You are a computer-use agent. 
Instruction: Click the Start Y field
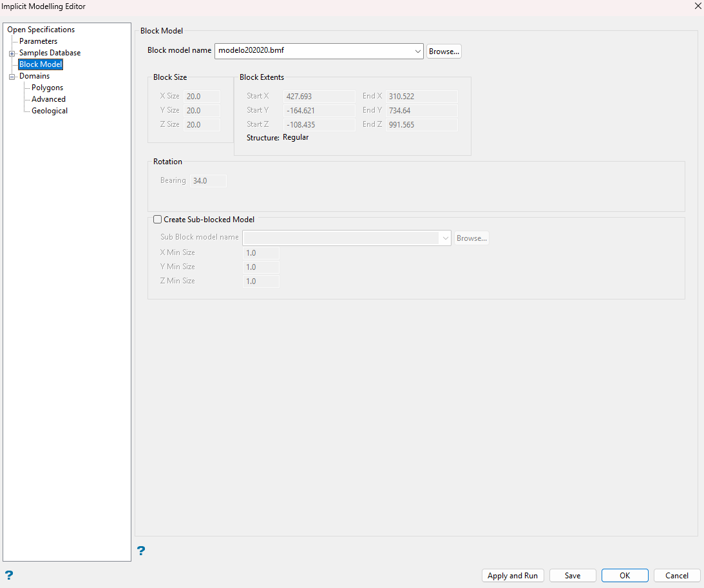pos(319,111)
